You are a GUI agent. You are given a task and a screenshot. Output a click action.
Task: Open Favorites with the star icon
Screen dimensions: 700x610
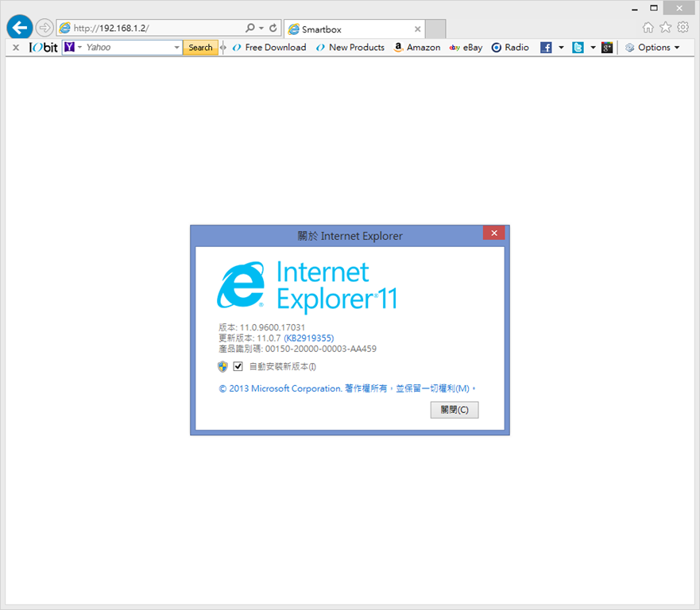pyautogui.click(x=665, y=28)
